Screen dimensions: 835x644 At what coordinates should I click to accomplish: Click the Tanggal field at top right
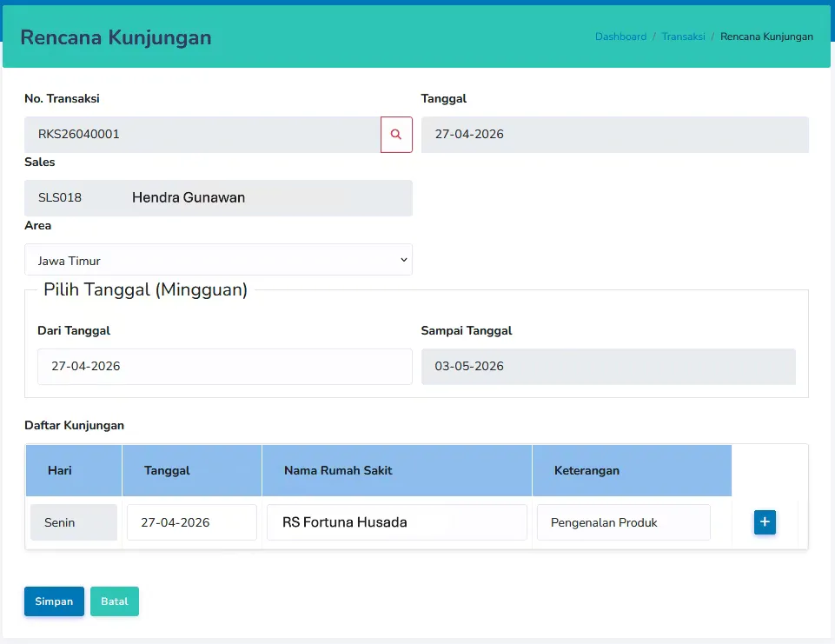pyautogui.click(x=615, y=135)
